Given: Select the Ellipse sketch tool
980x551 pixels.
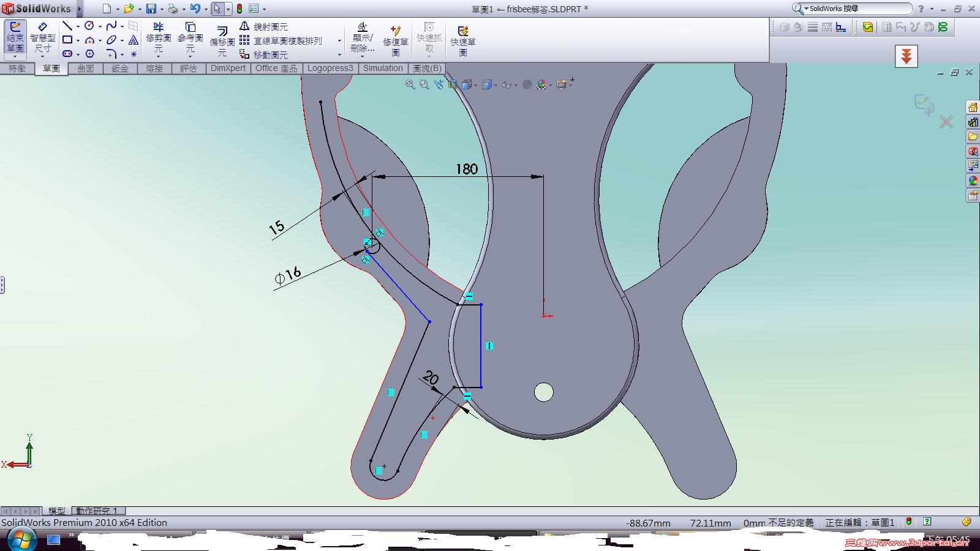Looking at the screenshot, I should (x=111, y=40).
